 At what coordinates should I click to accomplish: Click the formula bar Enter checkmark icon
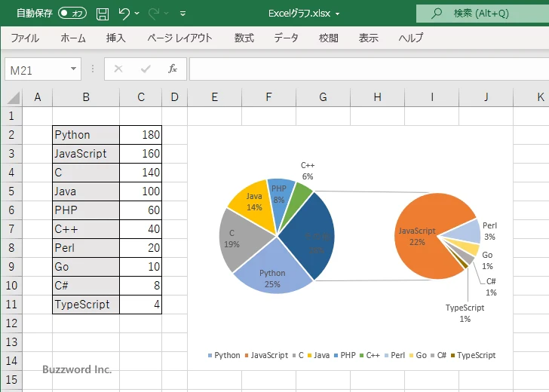(146, 69)
